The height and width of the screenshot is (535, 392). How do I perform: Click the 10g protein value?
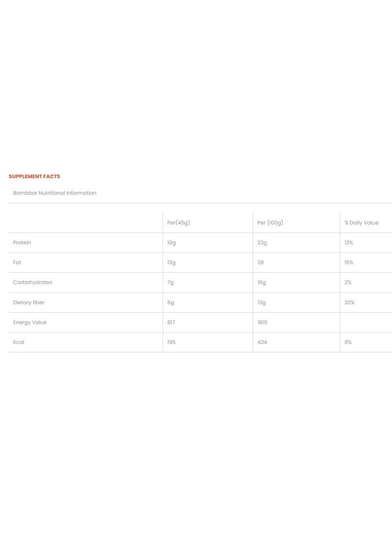[x=171, y=243]
